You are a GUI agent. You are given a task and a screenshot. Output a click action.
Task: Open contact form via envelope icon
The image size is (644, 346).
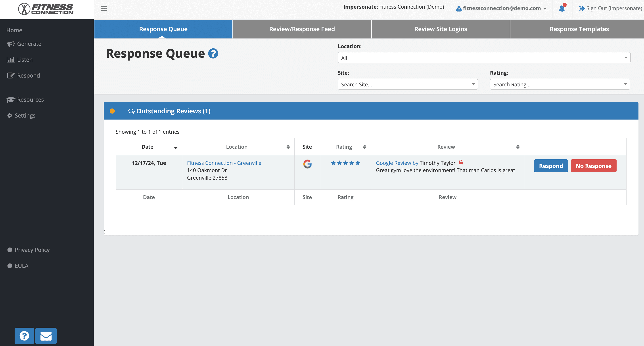pos(46,336)
